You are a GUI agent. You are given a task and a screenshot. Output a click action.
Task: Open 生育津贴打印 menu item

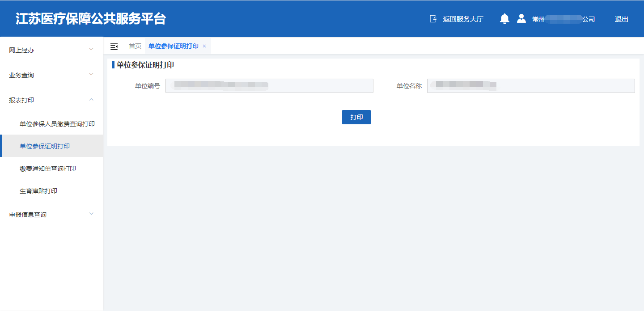(38, 191)
